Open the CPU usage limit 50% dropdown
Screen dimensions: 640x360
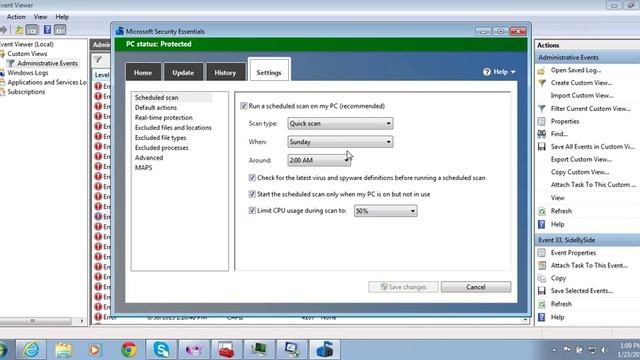pos(385,211)
